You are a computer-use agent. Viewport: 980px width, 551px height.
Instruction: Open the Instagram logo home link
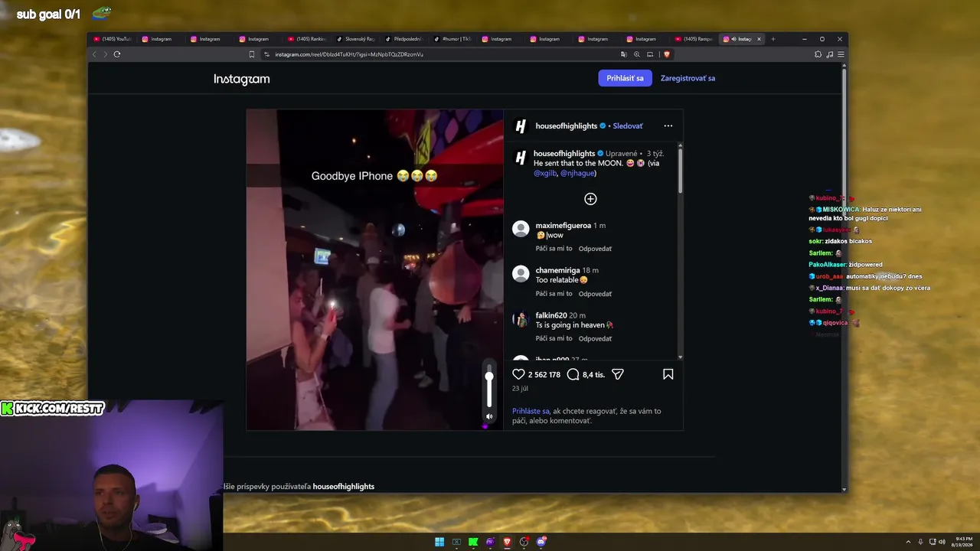[242, 79]
